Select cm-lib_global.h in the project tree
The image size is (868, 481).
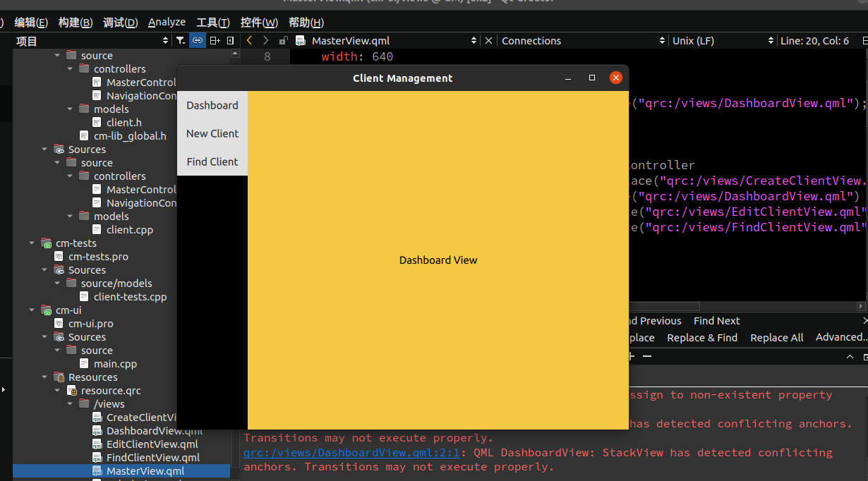pyautogui.click(x=130, y=136)
